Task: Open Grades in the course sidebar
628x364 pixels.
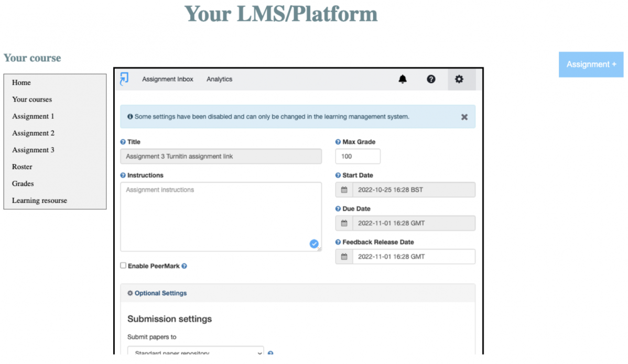Action: pos(23,183)
